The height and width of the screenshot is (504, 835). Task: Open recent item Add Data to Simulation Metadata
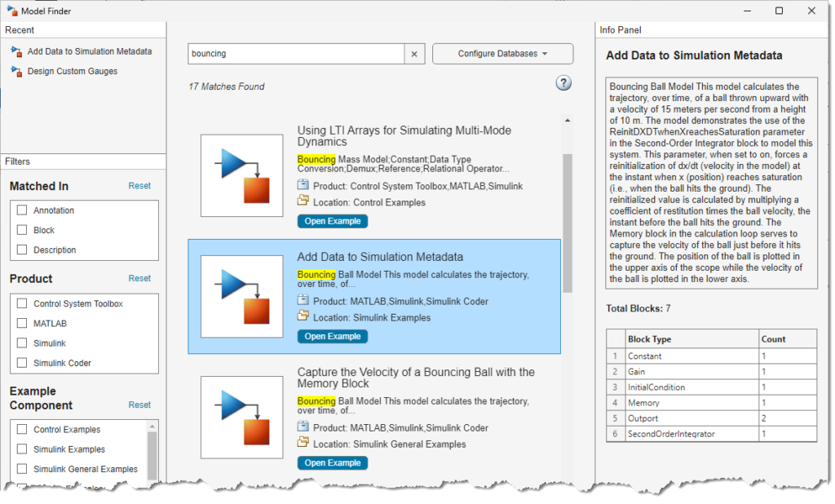click(90, 51)
